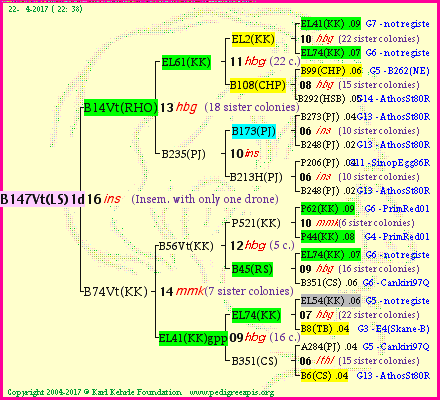440x400 pixels.
Task: Click B292(HSB) .05 entry
Action: (x=328, y=99)
